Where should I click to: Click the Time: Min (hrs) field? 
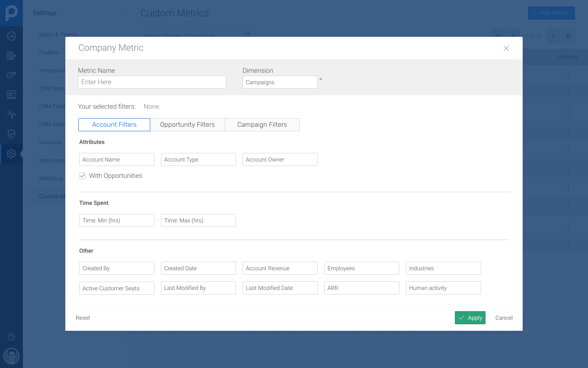pos(116,220)
